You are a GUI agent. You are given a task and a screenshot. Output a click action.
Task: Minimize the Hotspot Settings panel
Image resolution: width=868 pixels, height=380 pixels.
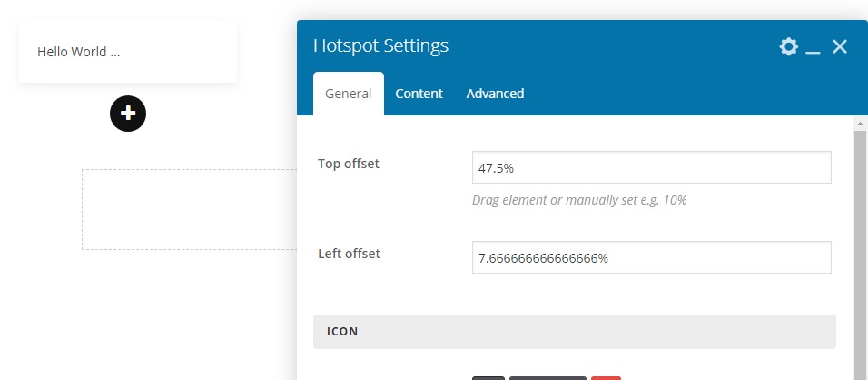814,47
